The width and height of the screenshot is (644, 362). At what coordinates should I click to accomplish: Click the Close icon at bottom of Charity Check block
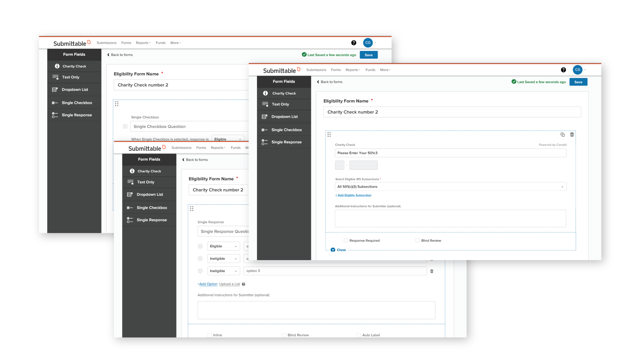333,250
